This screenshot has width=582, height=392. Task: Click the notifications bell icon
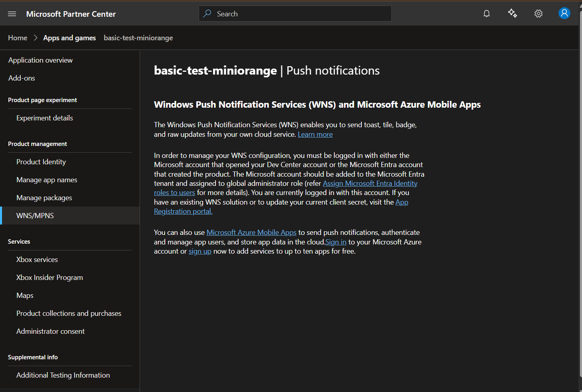pyautogui.click(x=486, y=13)
